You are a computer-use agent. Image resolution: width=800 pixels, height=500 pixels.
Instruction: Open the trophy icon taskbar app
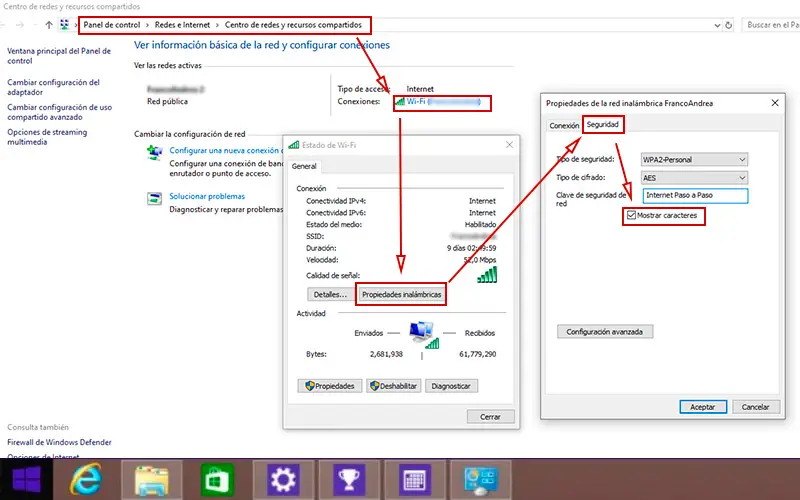click(x=349, y=480)
